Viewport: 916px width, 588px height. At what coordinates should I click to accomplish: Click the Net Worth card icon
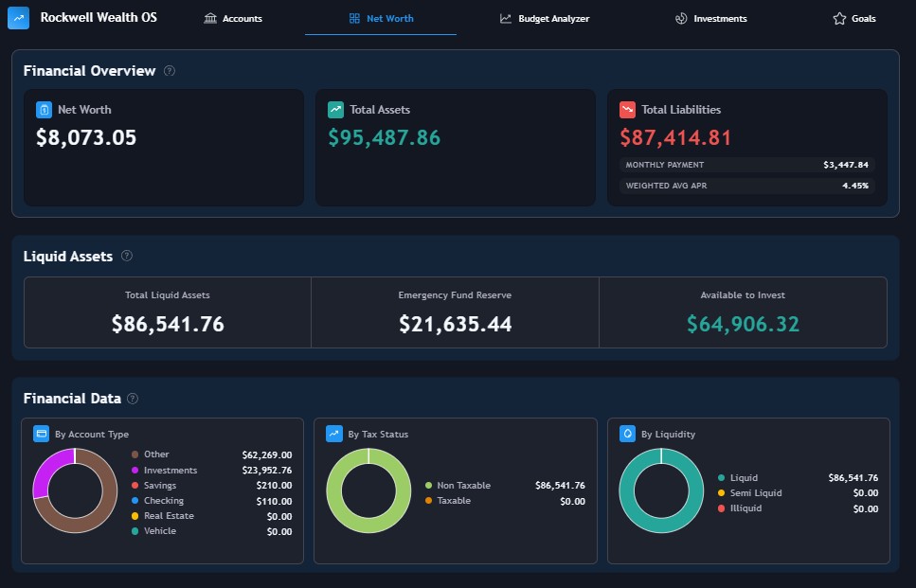tap(44, 110)
